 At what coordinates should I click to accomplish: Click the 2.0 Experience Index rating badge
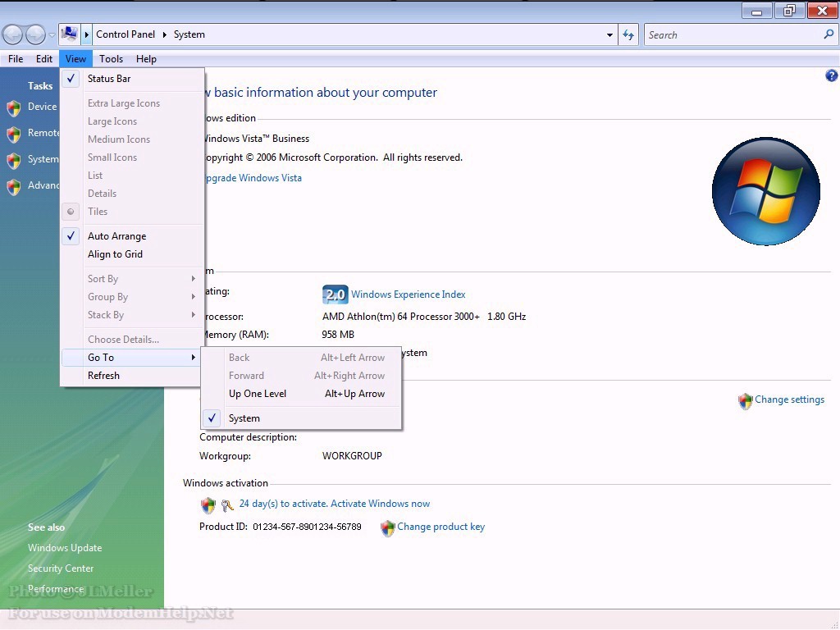tap(335, 294)
